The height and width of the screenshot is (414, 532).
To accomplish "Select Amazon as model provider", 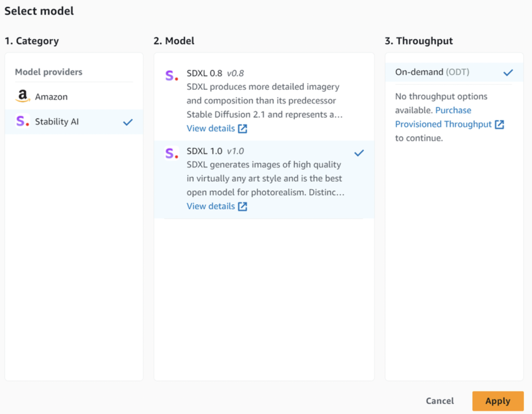I will (x=74, y=96).
